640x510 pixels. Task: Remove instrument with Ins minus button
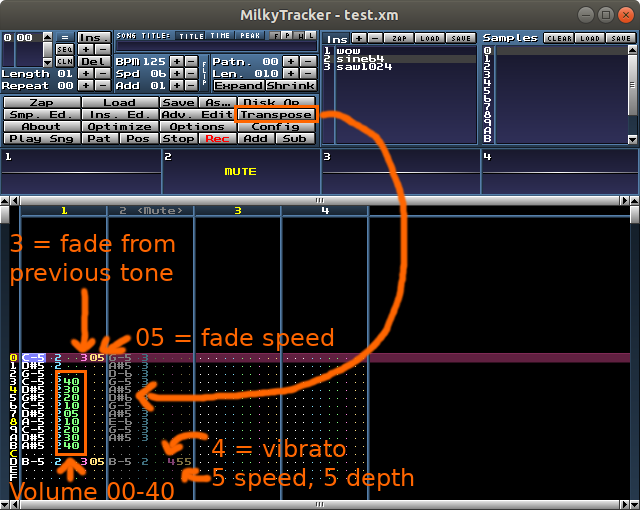coord(375,38)
